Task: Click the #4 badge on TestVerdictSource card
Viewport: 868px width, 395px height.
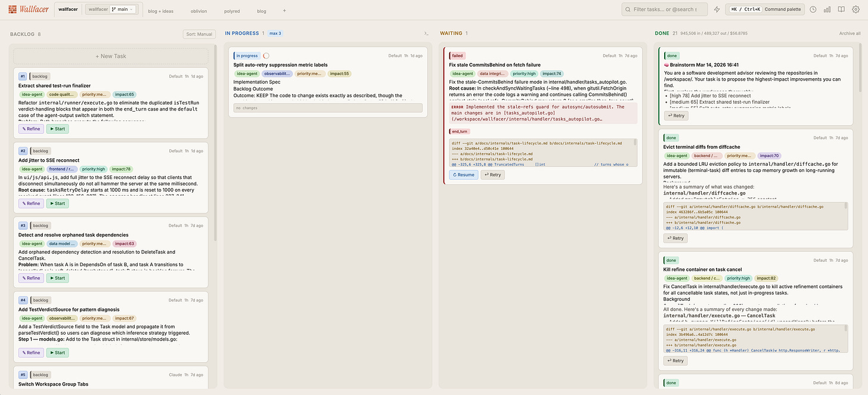Action: [x=23, y=300]
